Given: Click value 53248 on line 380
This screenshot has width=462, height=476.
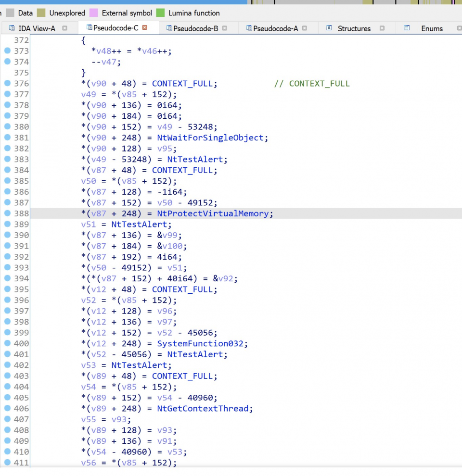Looking at the screenshot, I should pos(200,127).
